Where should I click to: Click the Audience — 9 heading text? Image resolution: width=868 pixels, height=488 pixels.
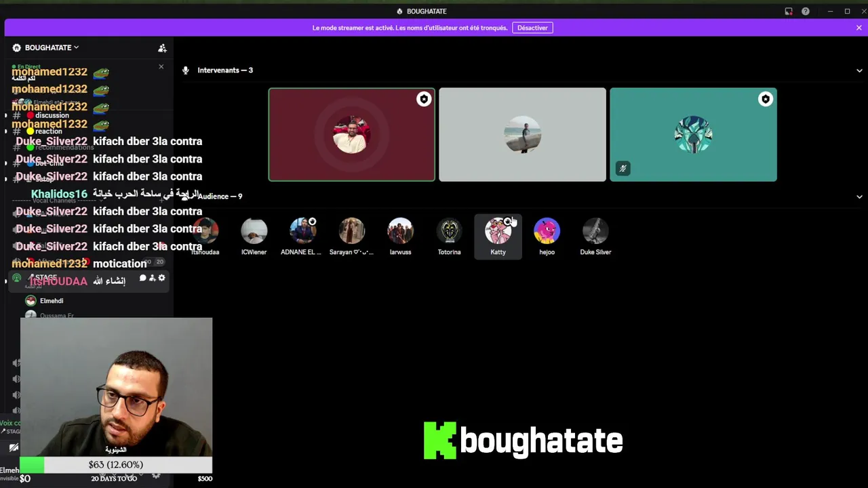click(x=220, y=197)
